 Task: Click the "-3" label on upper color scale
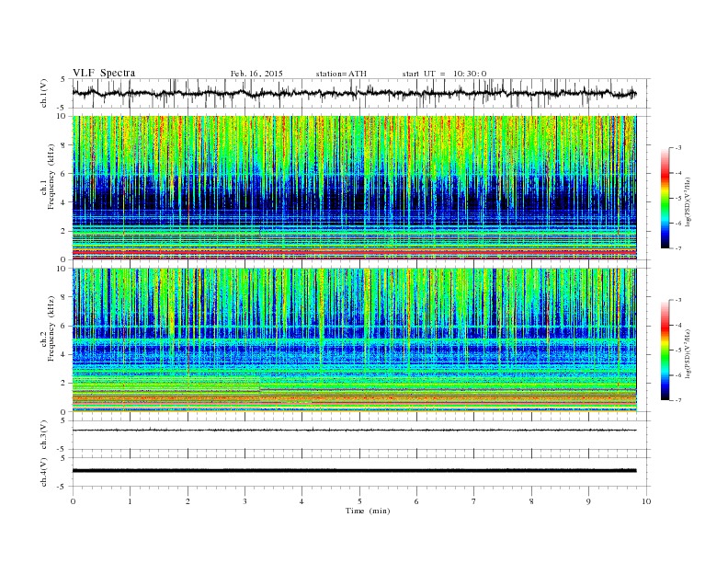pyautogui.click(x=678, y=148)
